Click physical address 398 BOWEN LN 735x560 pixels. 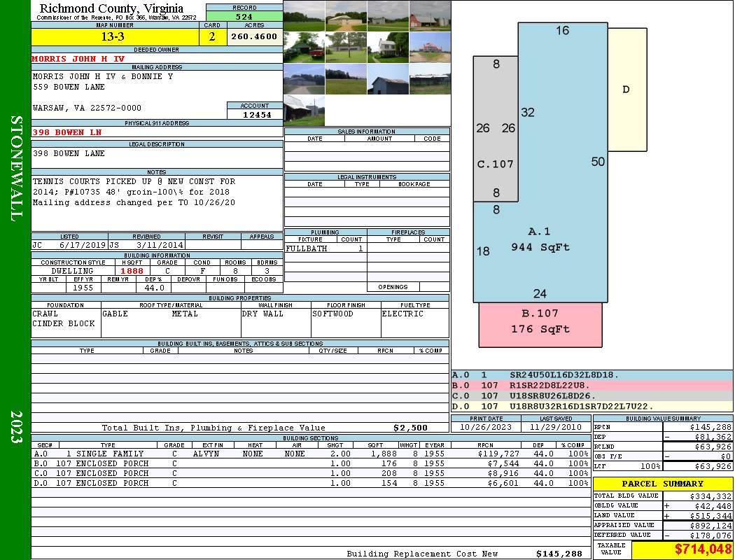pos(66,132)
